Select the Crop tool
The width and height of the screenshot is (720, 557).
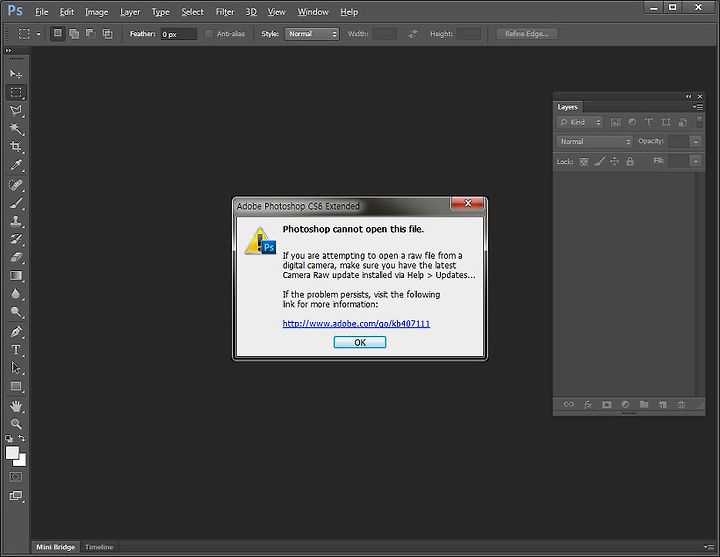[16, 146]
